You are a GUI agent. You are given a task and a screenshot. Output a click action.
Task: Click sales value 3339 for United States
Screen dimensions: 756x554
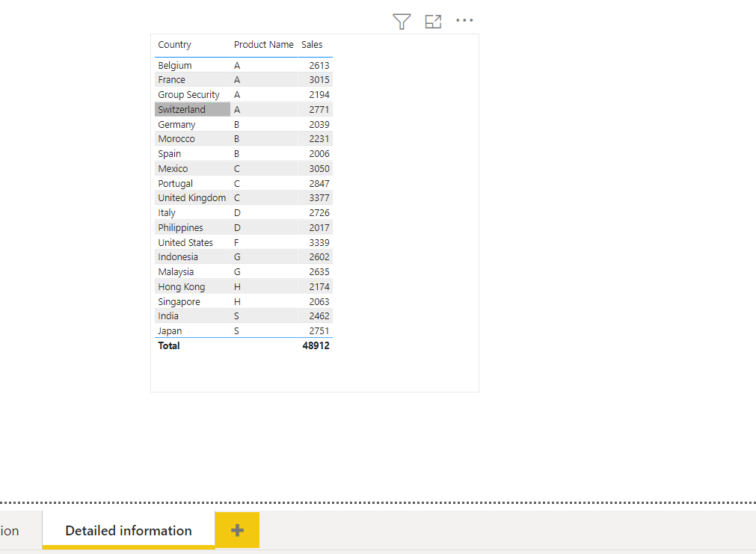point(319,242)
